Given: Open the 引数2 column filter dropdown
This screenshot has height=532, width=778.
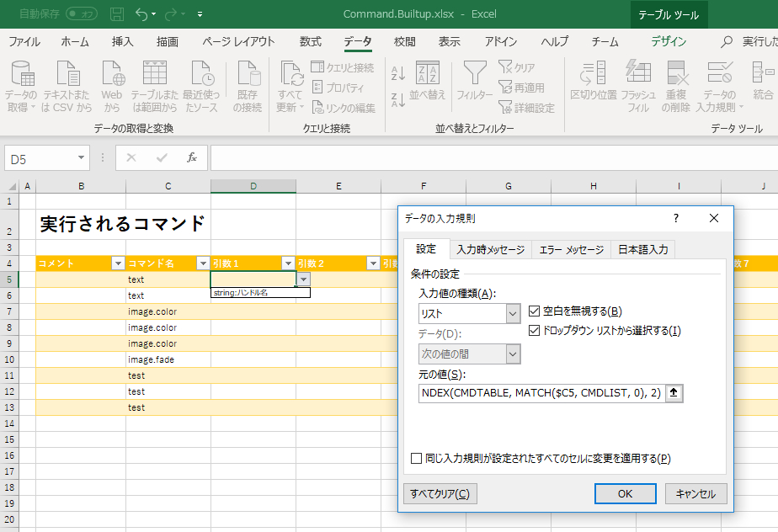Looking at the screenshot, I should [x=373, y=263].
